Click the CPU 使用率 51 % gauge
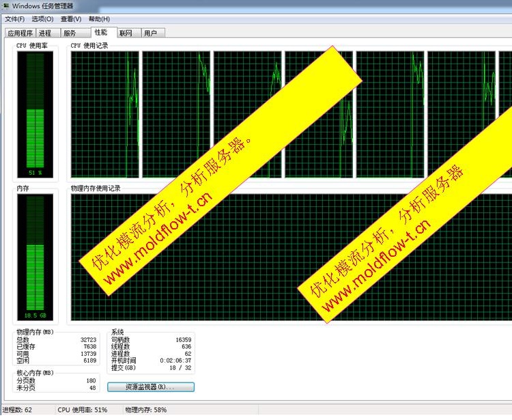Image resolution: width=512 pixels, height=420 pixels. (x=35, y=114)
